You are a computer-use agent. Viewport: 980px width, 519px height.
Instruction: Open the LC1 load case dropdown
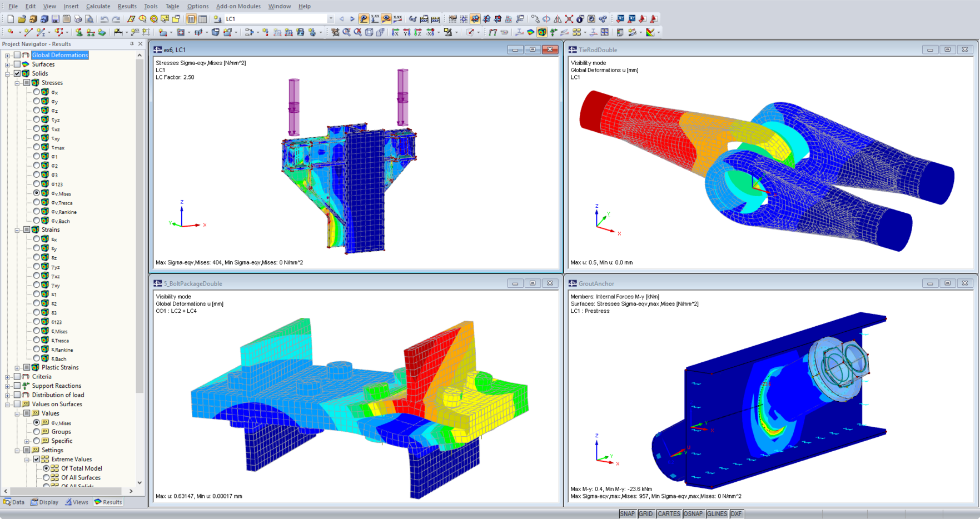coord(330,18)
